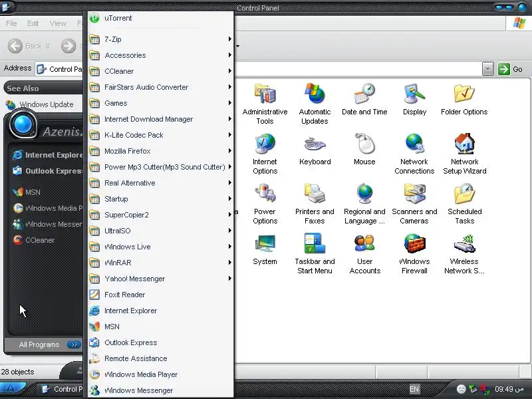Open Scheduled Tasks icon

(x=464, y=203)
